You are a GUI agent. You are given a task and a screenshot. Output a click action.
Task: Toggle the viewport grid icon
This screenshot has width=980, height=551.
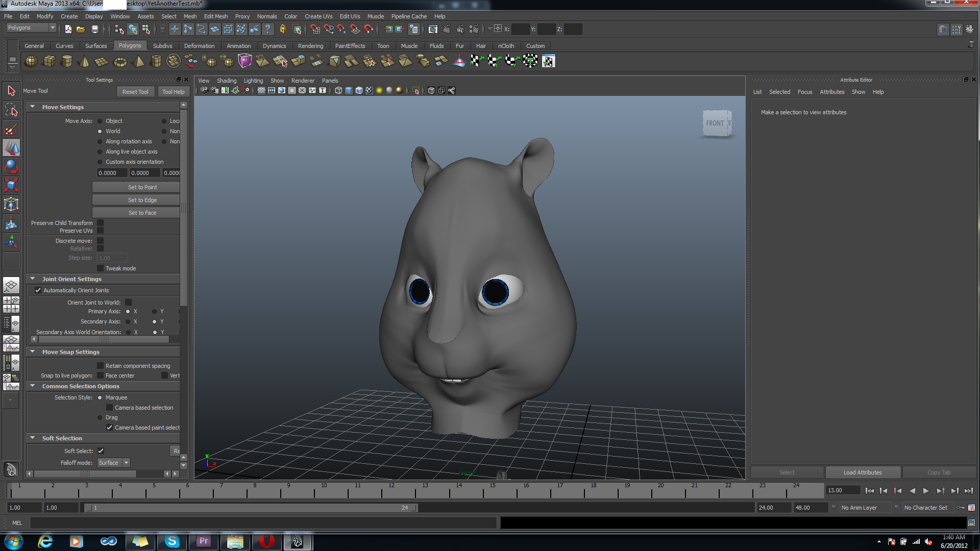pyautogui.click(x=261, y=90)
